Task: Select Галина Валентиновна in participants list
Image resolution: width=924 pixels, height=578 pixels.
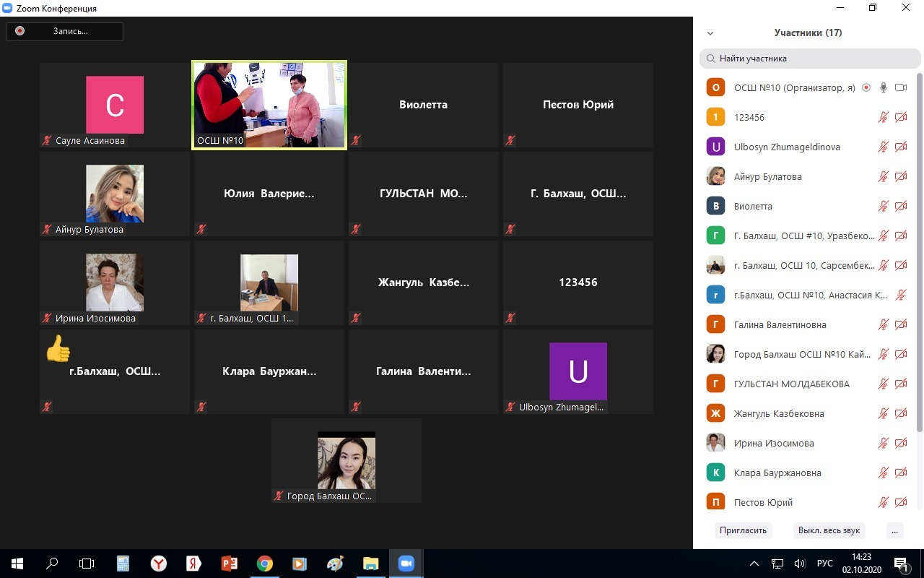Action: point(780,324)
